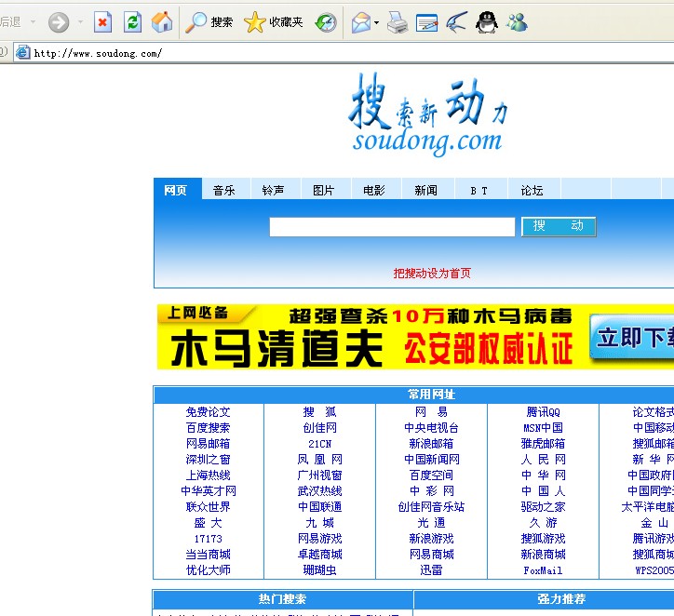The height and width of the screenshot is (616, 674).
Task: Open the 搜 狐 link
Action: pyautogui.click(x=320, y=412)
